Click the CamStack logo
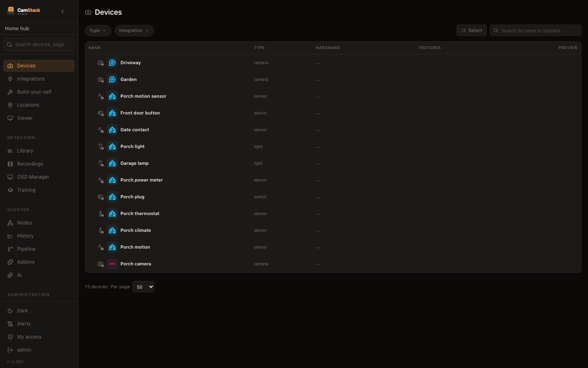This screenshot has width=588, height=368. 24,11
